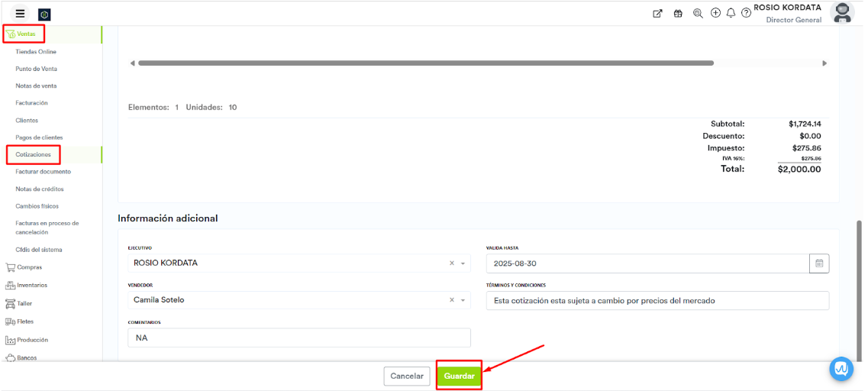Expand the Inventarios sidebar section
868x391 pixels.
click(x=31, y=285)
